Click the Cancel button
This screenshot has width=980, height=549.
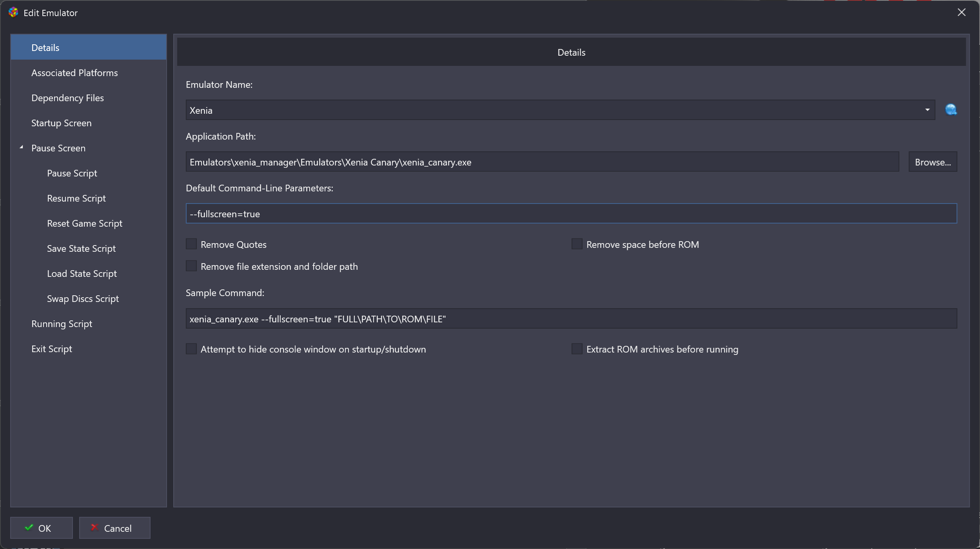pos(115,528)
